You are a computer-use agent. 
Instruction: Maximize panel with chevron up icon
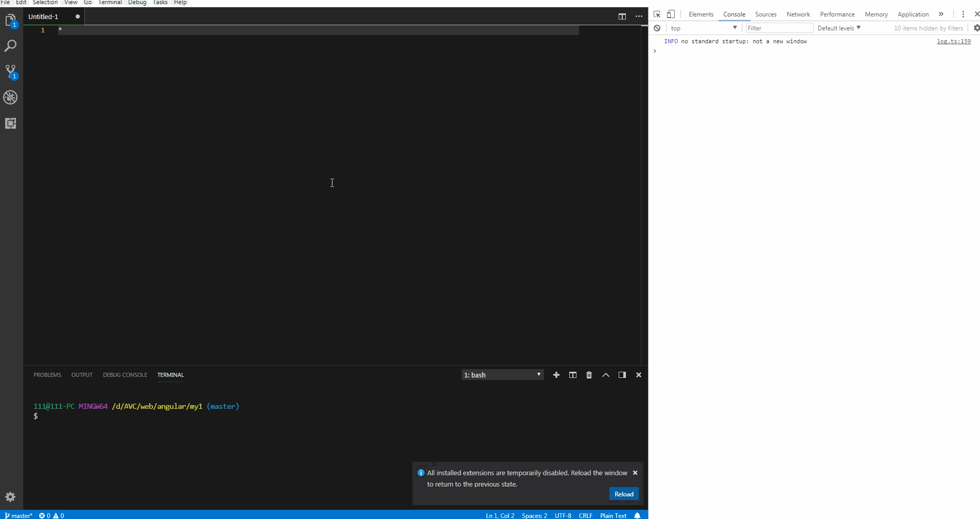coord(605,375)
